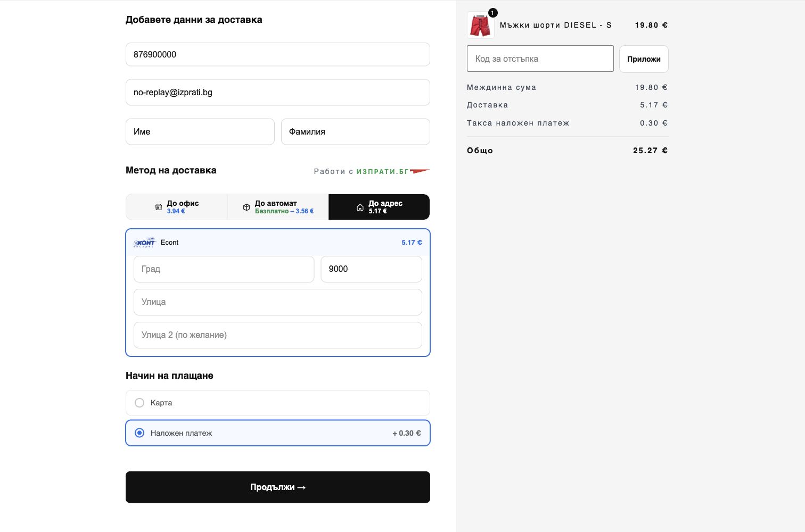The width and height of the screenshot is (805, 532).
Task: Click the + 0.30 € cash-on-delivery fee
Action: click(x=407, y=433)
